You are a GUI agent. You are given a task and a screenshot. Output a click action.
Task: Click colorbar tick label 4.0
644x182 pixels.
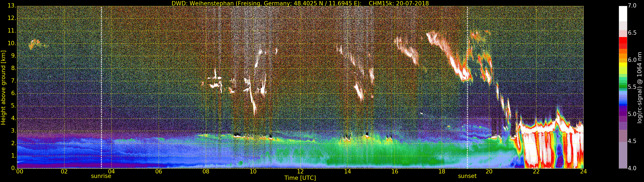click(x=632, y=168)
